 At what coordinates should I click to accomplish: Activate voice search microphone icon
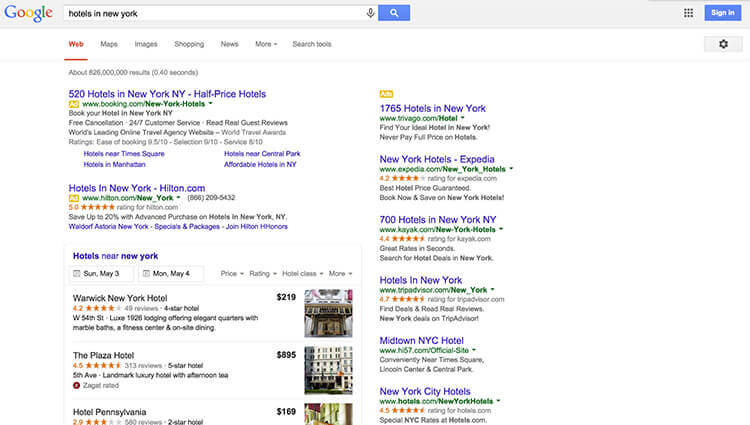tap(370, 13)
